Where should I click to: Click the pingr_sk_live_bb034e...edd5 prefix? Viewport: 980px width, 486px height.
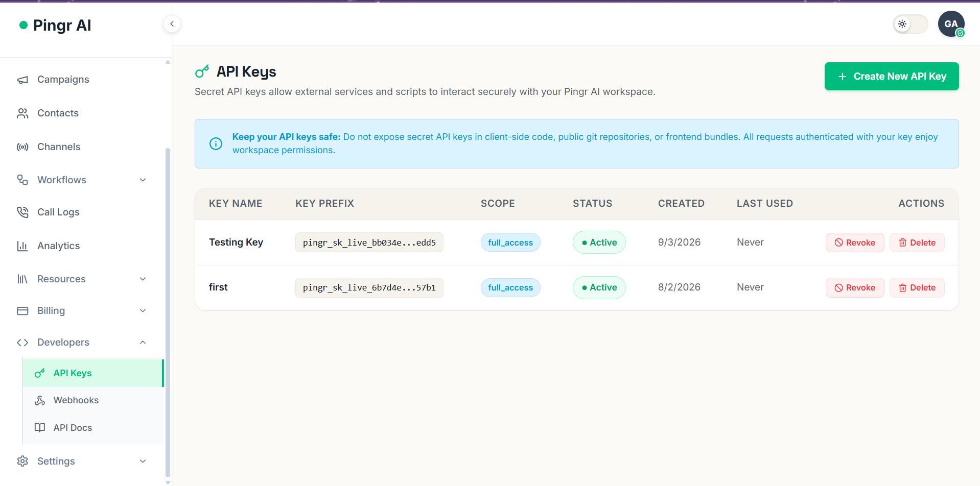[x=369, y=242]
